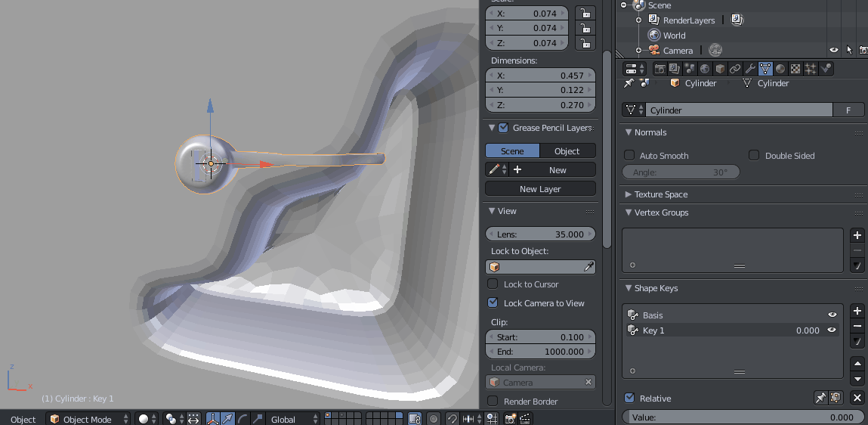
Task: Expand the Texture Space panel
Action: pyautogui.click(x=629, y=194)
